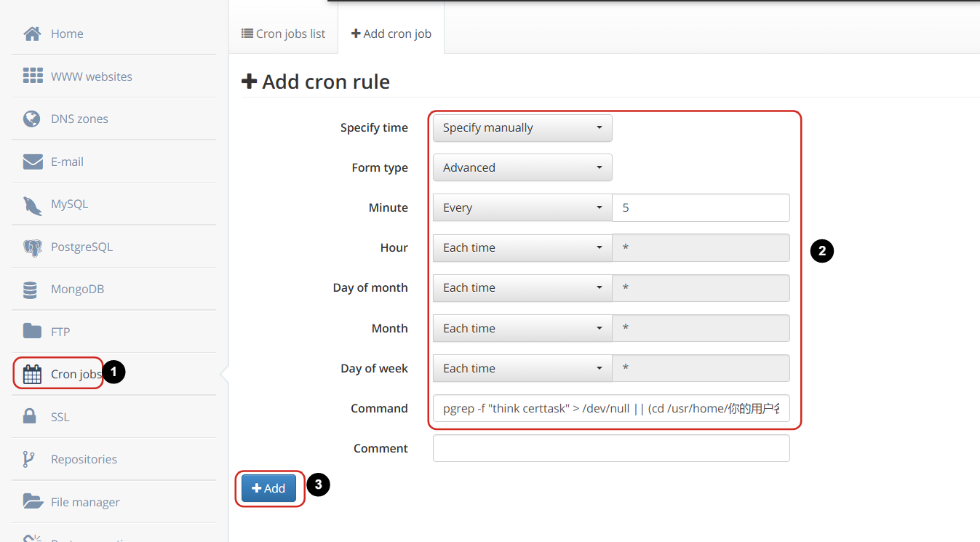Open MongoDB database icon

(31, 290)
